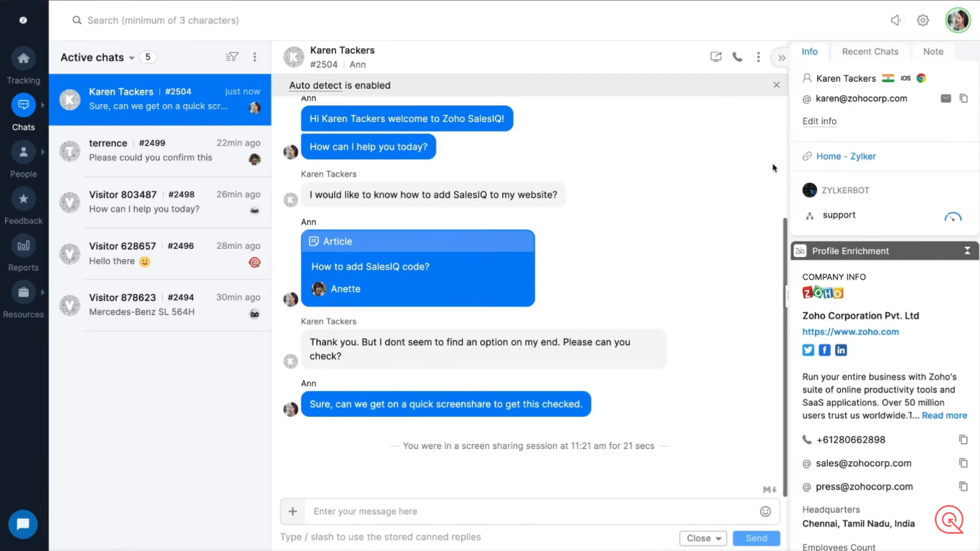
Task: Open Visitor 628657 chat #2496
Action: [160, 254]
